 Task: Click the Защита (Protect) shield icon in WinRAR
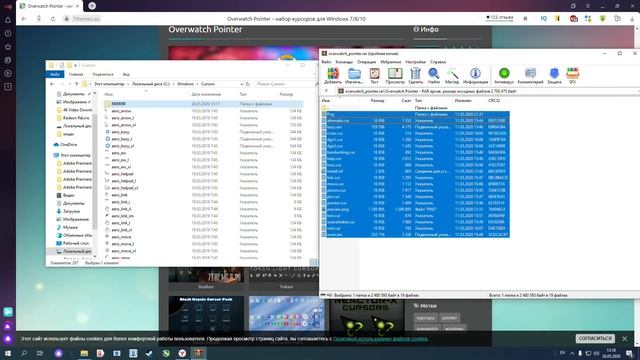pyautogui.click(x=554, y=76)
